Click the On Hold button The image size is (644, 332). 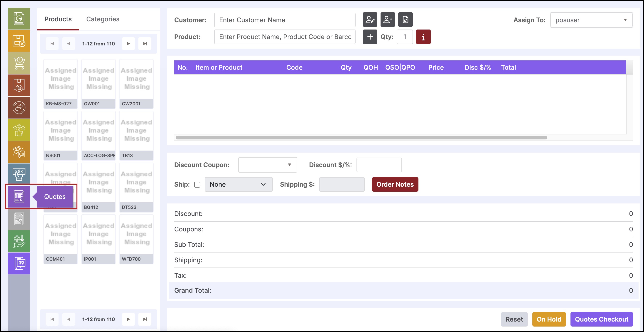pyautogui.click(x=549, y=319)
